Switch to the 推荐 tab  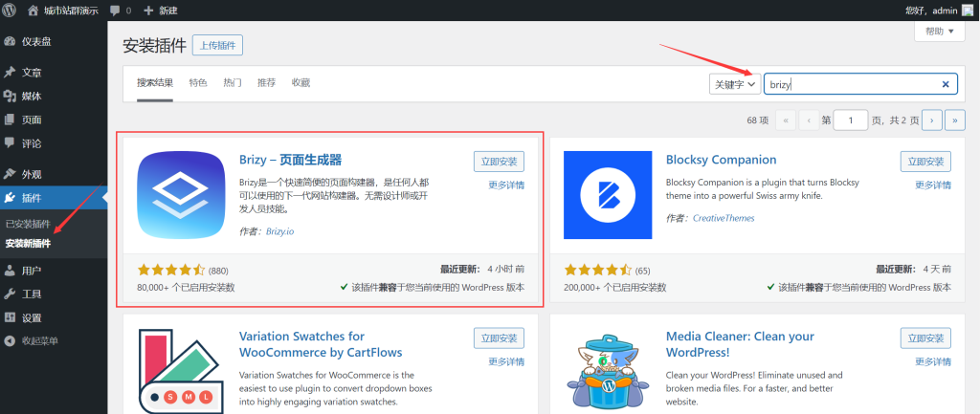[266, 83]
